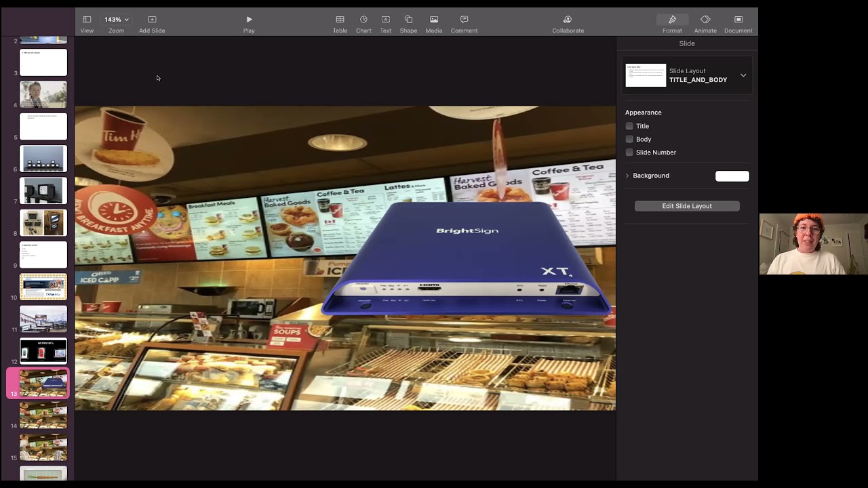Expand the Slide Layout chooser

(x=743, y=75)
